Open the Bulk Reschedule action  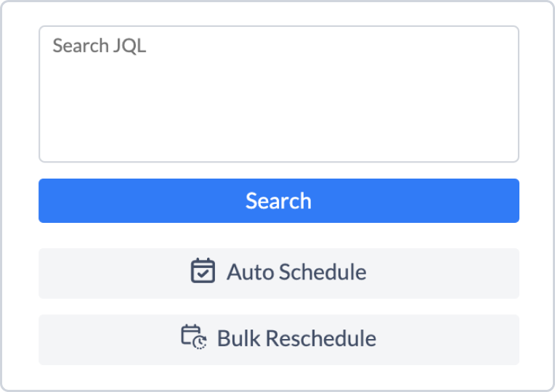279,339
